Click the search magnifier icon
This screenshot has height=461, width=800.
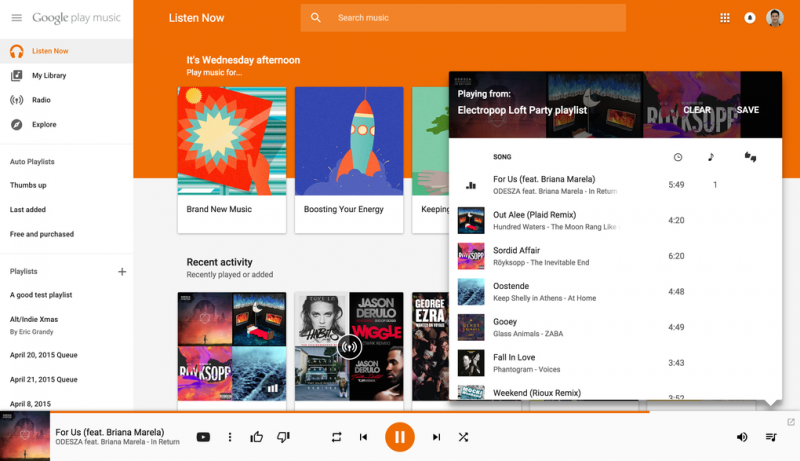click(316, 18)
